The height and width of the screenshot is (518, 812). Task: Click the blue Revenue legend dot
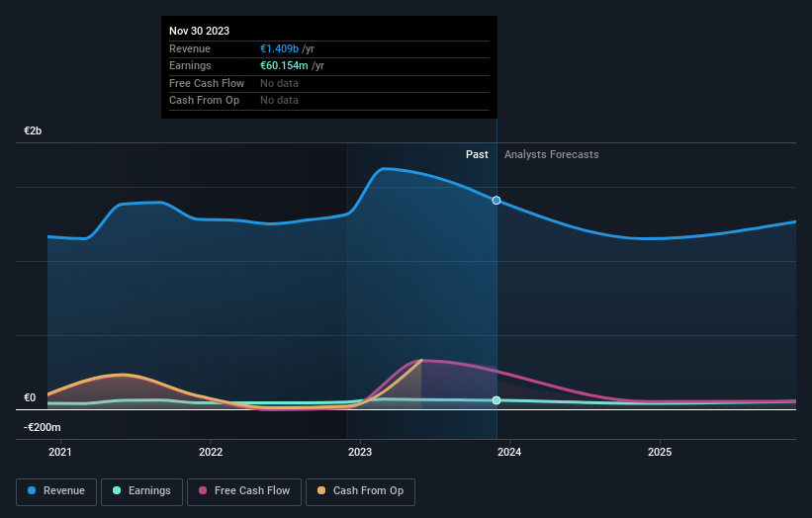coord(32,490)
